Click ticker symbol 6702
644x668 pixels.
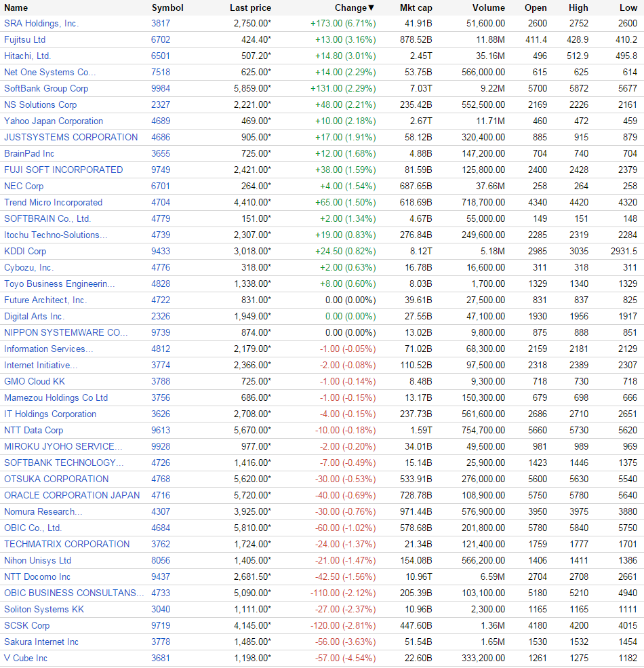click(x=161, y=39)
